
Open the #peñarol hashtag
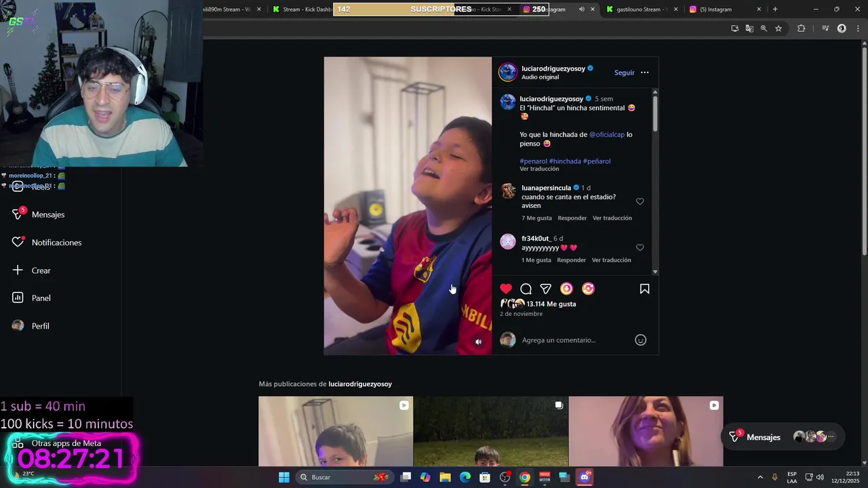[x=597, y=161]
